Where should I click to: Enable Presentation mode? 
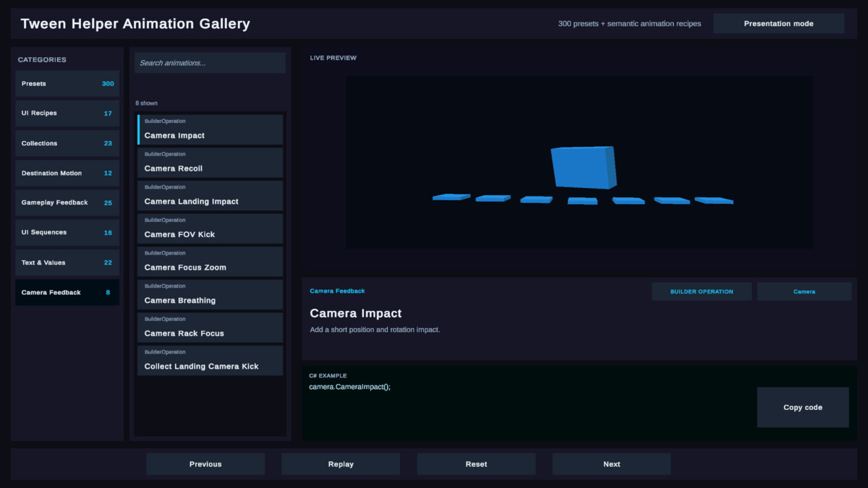tap(778, 24)
